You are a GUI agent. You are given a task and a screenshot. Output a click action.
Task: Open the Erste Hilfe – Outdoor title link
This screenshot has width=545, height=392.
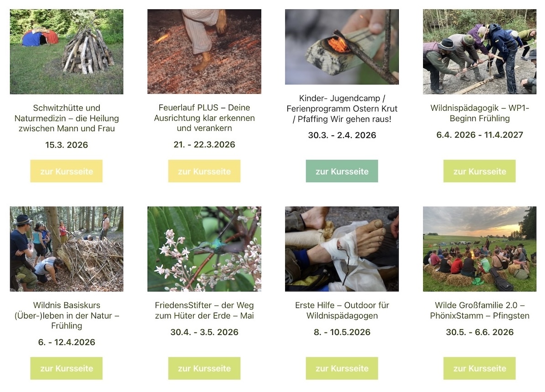[x=342, y=310]
